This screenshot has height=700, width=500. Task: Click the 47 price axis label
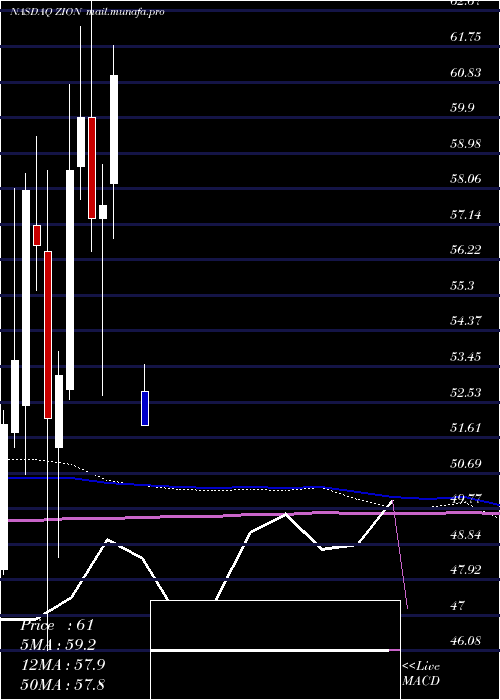(458, 605)
